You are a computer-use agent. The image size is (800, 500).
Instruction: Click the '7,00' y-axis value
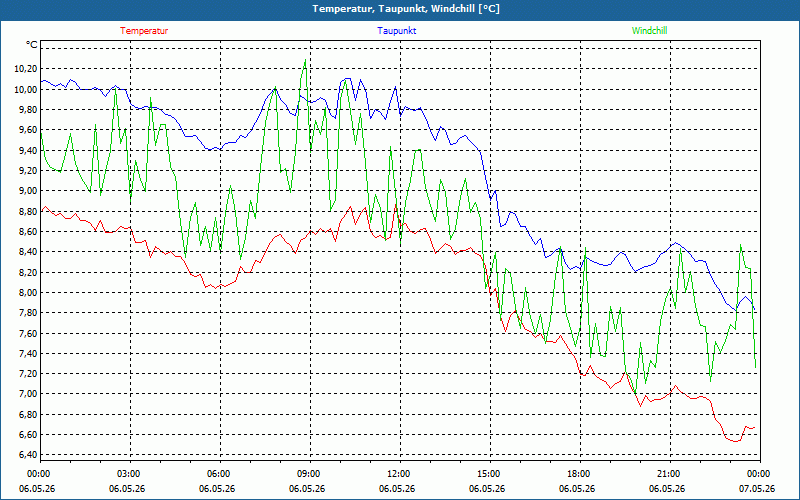click(x=29, y=394)
